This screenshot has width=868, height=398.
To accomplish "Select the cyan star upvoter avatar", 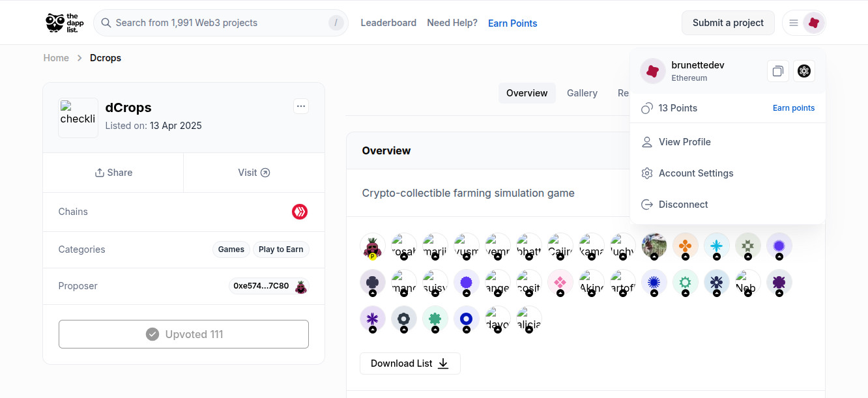I will [x=717, y=246].
